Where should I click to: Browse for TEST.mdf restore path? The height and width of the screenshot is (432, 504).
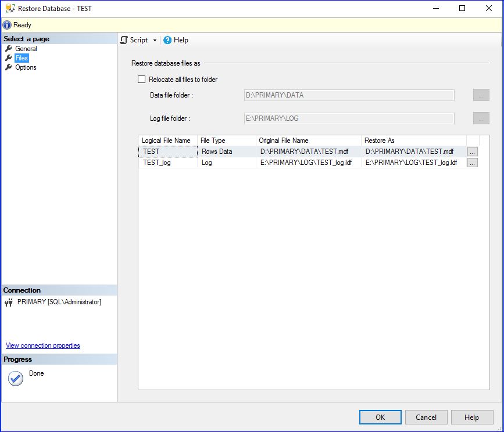[x=472, y=152]
